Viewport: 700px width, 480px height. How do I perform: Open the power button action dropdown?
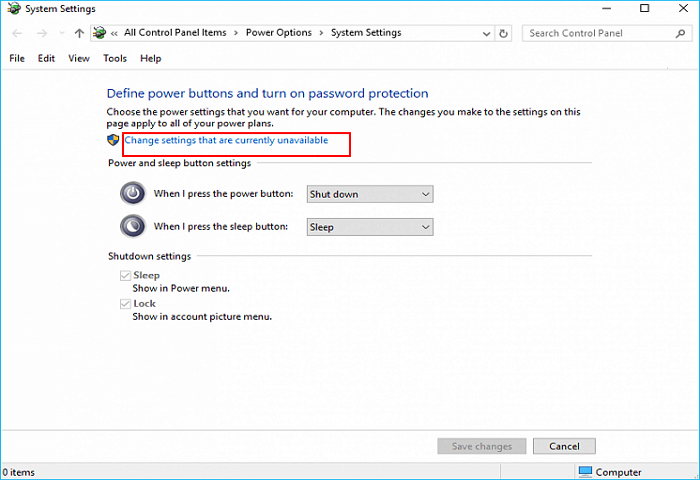pos(369,194)
